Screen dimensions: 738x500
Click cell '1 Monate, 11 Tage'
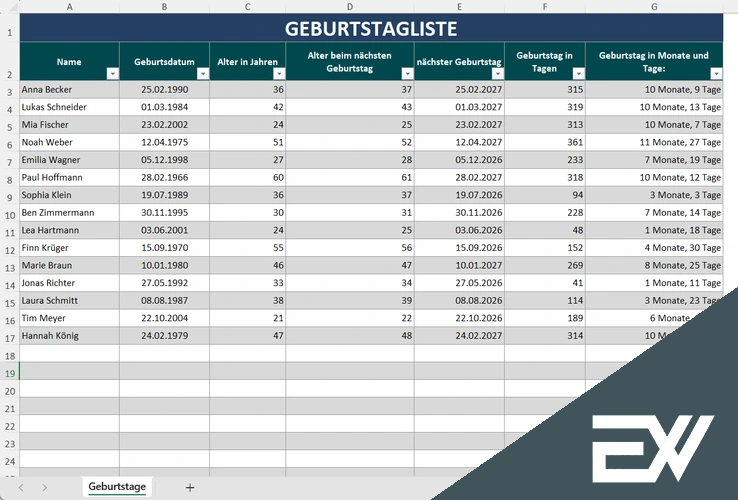(654, 283)
